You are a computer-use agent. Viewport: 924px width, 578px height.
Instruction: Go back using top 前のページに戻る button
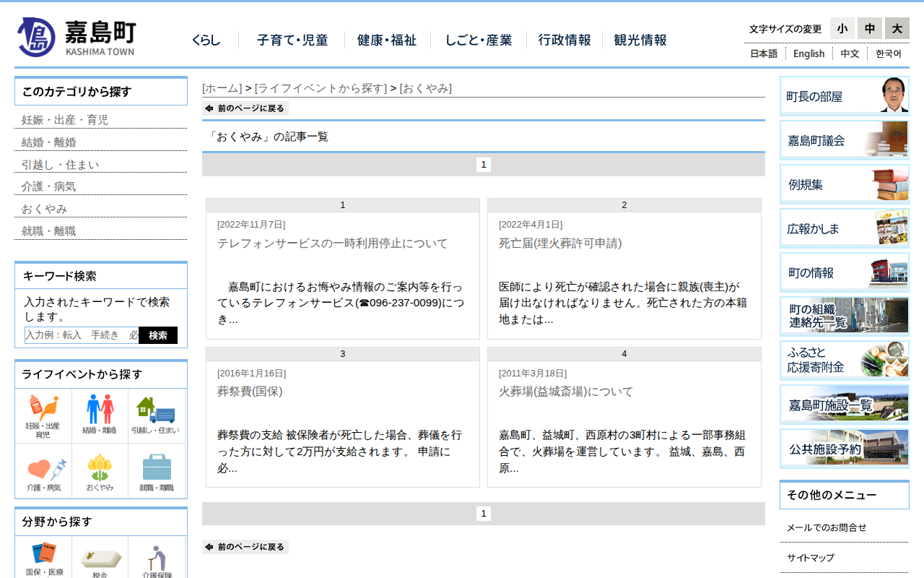pyautogui.click(x=245, y=108)
